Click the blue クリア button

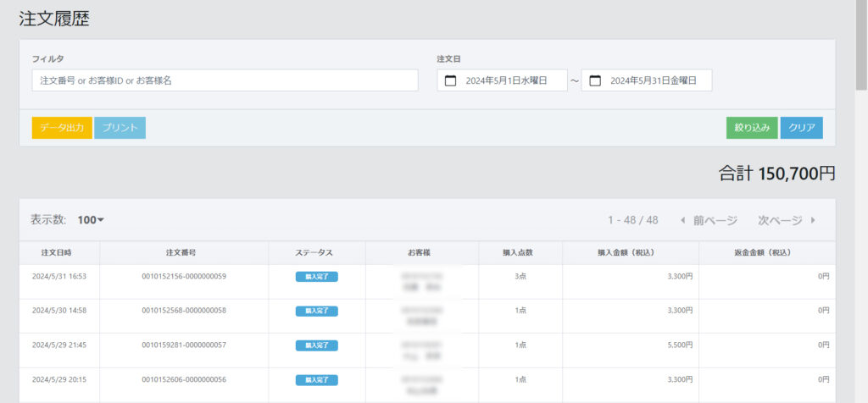tap(801, 128)
